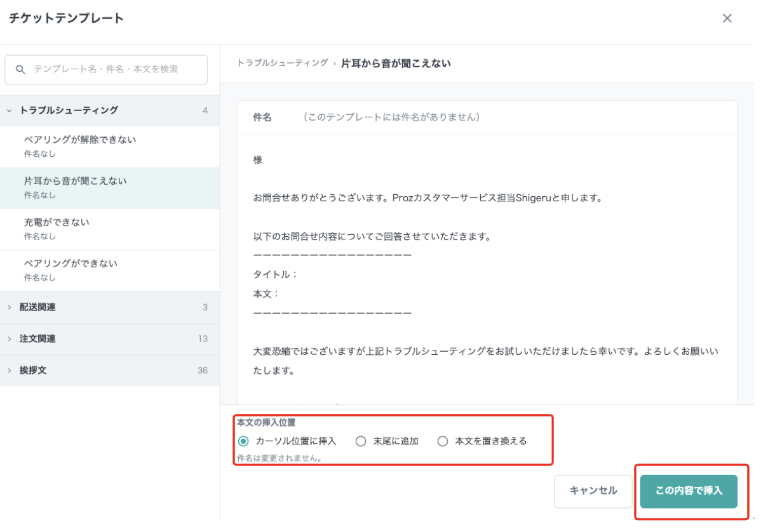Select template 充電ができない
Image resolution: width=761 pixels, height=532 pixels.
[110, 229]
